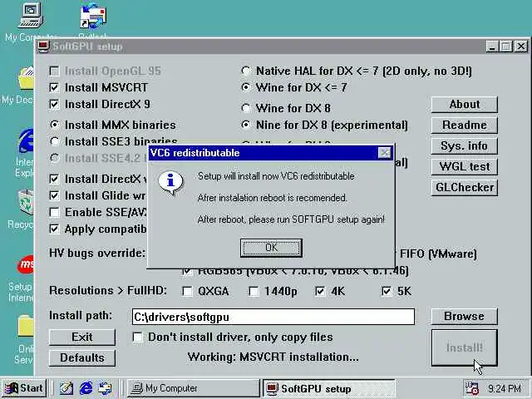This screenshot has width=532, height=399.
Task: Maximize the SoftGPU setup window
Action: [x=505, y=47]
